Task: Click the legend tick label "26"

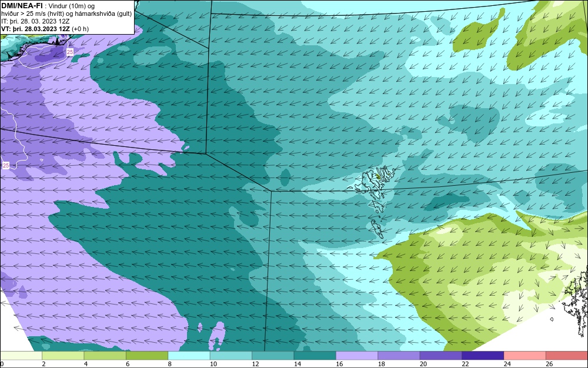Action: pos(549,364)
